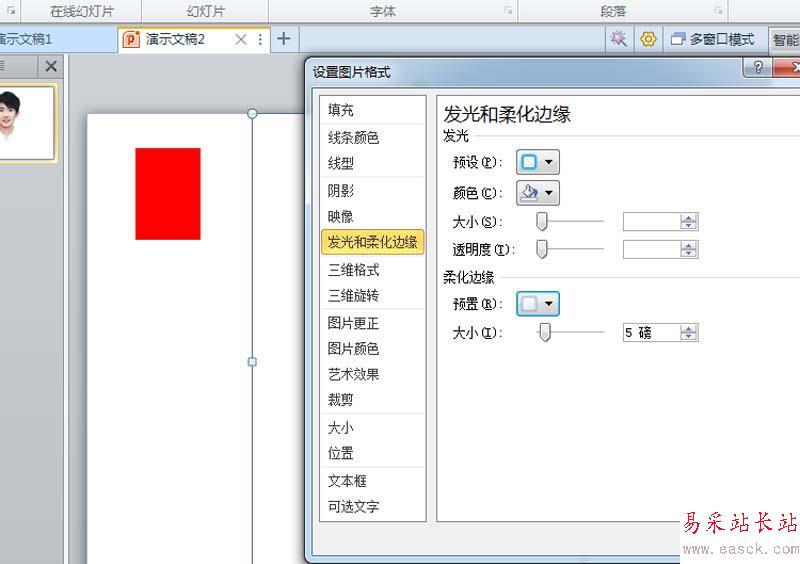Open the 三维旋转 category

coord(372,296)
